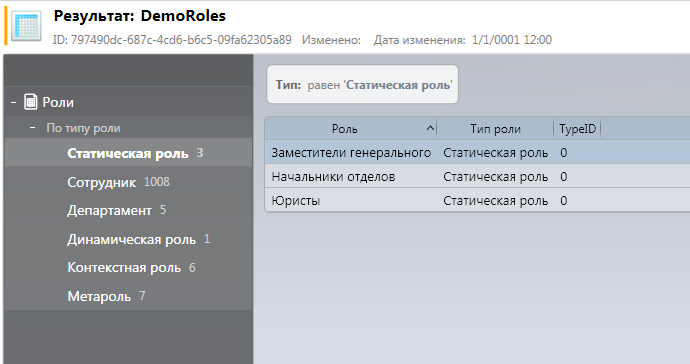This screenshot has height=364, width=690.
Task: Select the Заместители генерального row
Action: (x=477, y=153)
